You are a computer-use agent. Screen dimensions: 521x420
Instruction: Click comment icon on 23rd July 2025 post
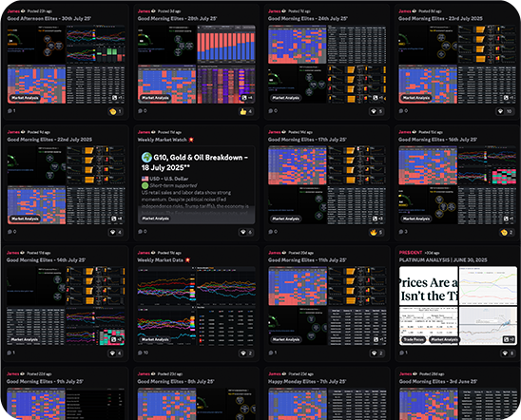(400, 111)
